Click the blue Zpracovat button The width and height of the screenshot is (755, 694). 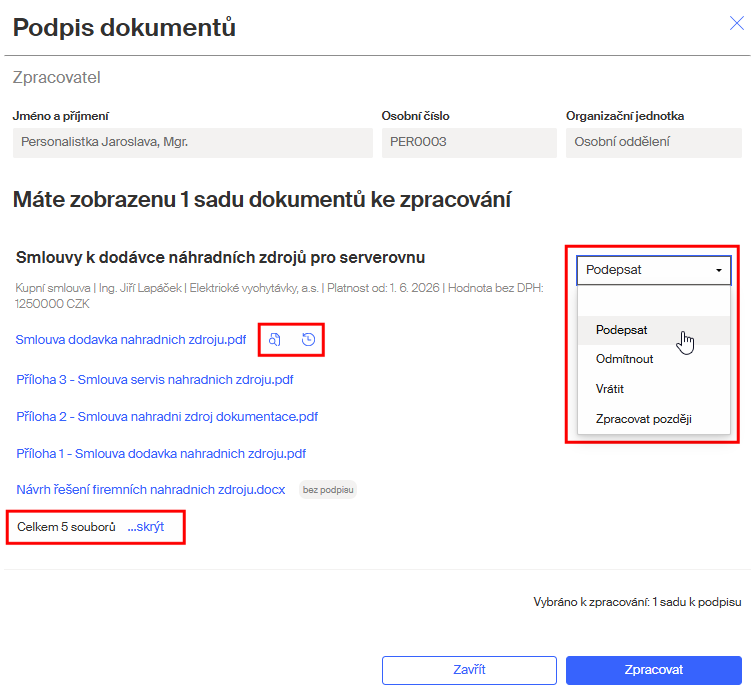[x=654, y=670]
